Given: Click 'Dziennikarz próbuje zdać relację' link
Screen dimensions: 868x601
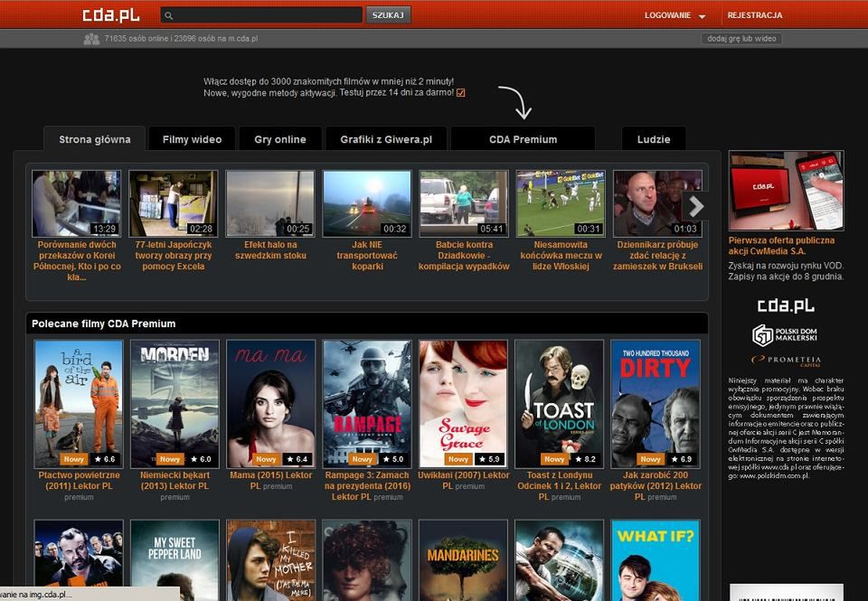Looking at the screenshot, I should coord(657,256).
